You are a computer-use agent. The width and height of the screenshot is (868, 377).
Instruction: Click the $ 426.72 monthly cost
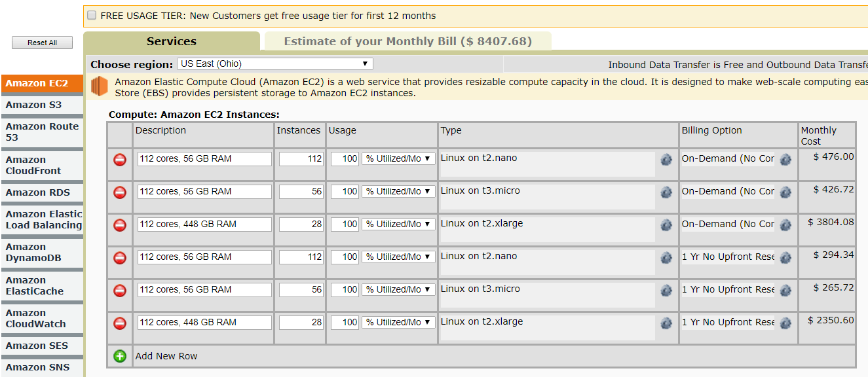click(x=833, y=190)
